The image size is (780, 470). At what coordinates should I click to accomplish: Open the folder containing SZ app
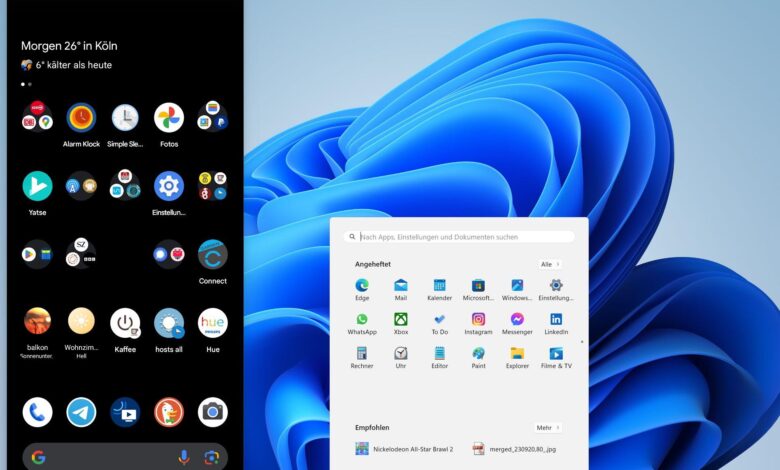[x=81, y=253]
